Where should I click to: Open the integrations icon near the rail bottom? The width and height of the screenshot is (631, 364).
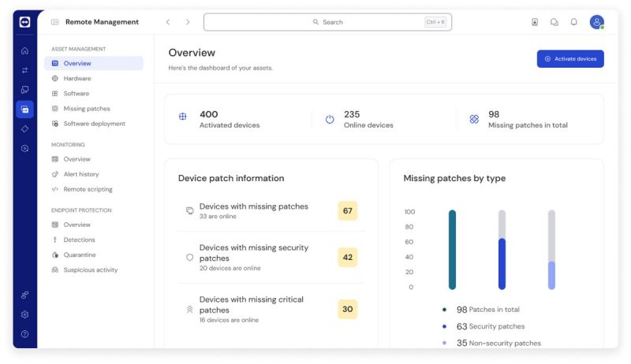[x=24, y=295]
